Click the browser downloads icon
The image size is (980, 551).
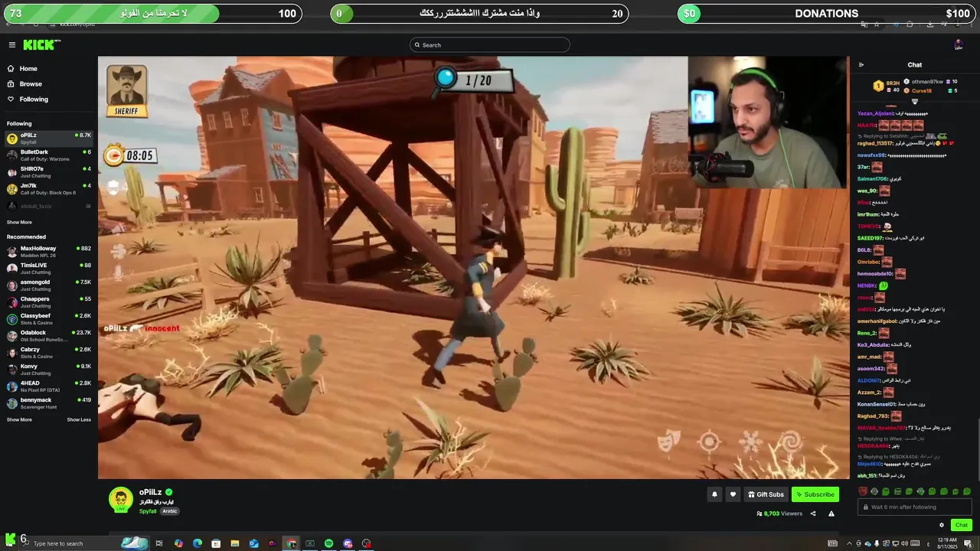[x=929, y=24]
